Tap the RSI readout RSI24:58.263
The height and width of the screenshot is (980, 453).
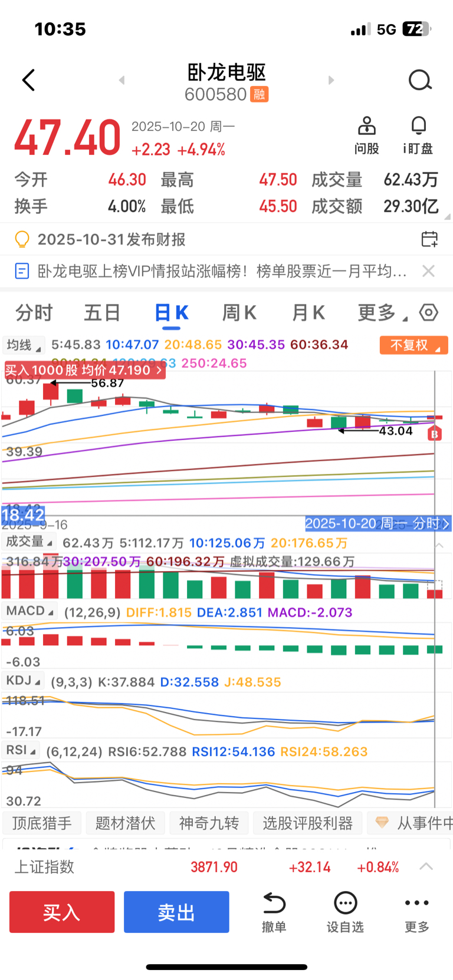[324, 751]
